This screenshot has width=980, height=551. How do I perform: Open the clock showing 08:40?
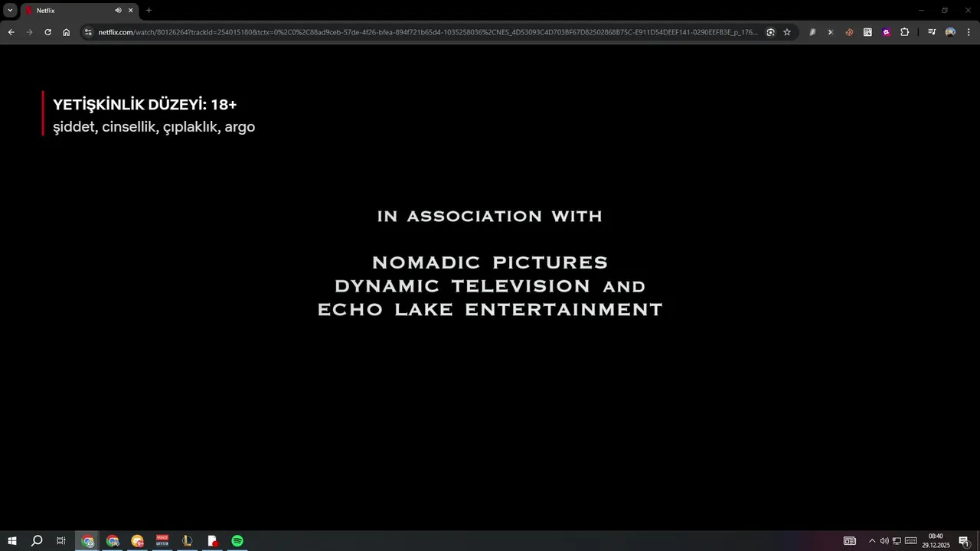point(936,541)
